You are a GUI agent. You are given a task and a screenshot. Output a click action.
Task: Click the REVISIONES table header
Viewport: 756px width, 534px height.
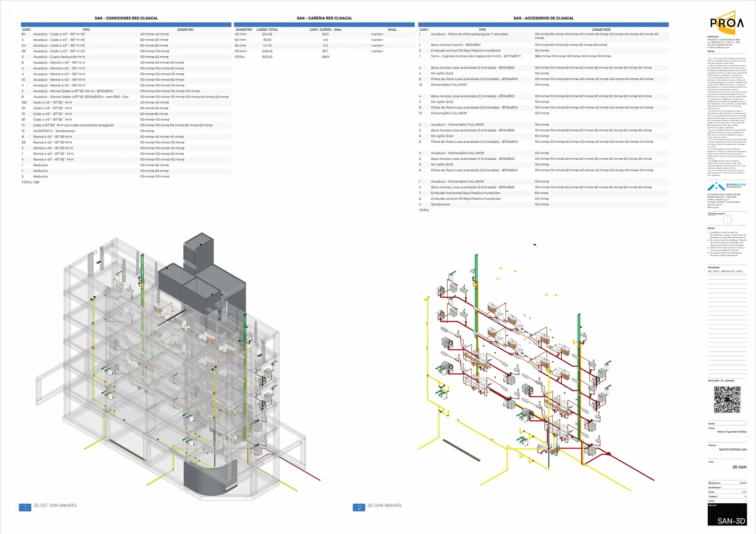point(713,267)
